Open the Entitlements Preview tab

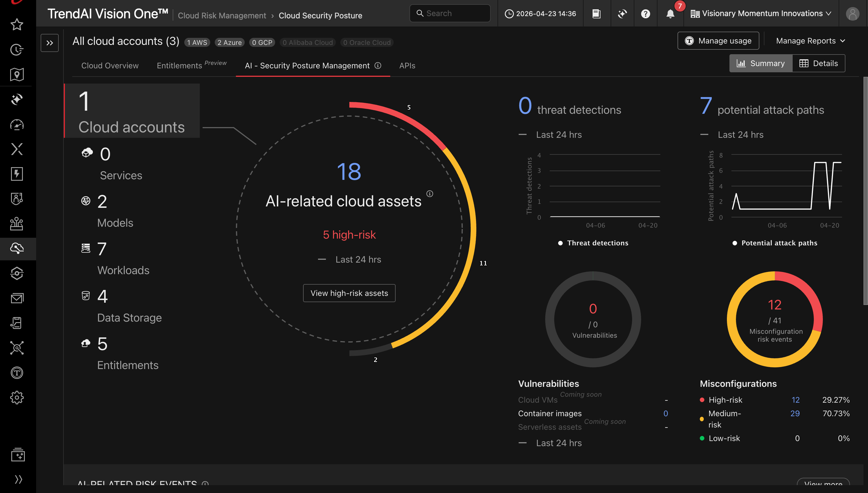point(192,65)
